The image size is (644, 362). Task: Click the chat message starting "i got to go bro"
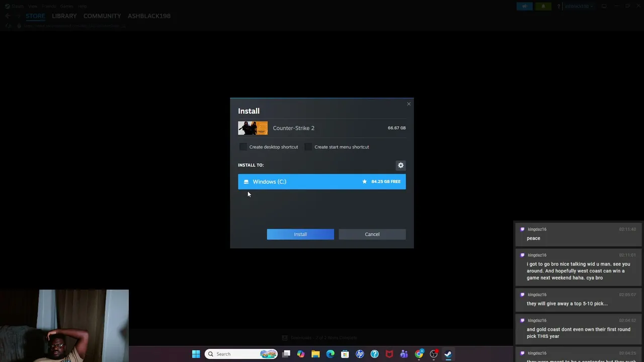pyautogui.click(x=579, y=271)
